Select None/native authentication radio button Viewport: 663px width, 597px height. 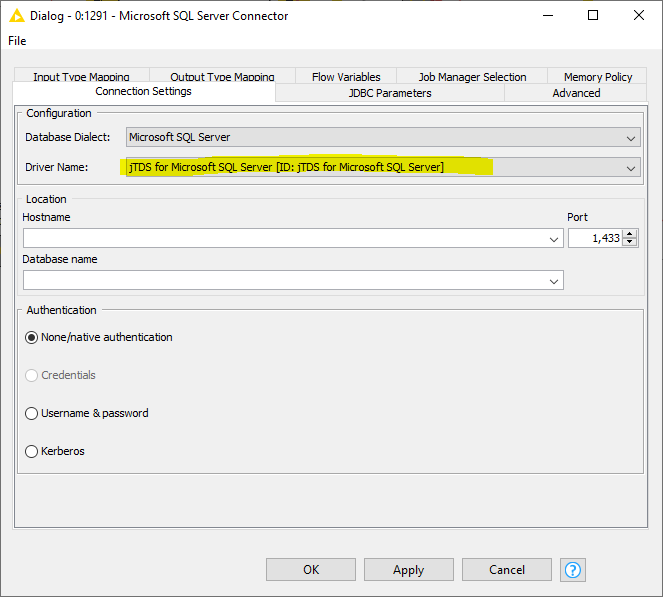32,337
